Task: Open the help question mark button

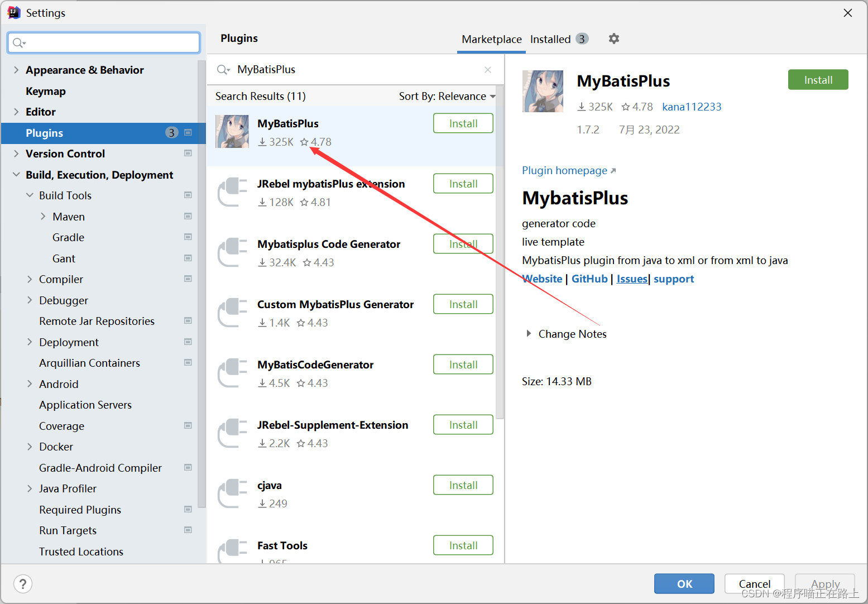Action: pyautogui.click(x=22, y=584)
